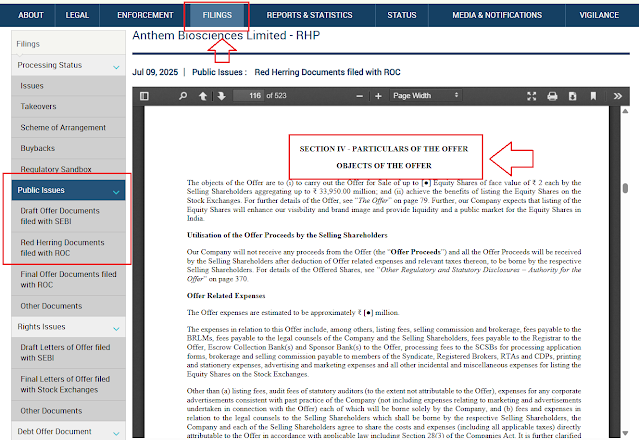Screen dimensions: 639x440
Task: Expand the Processing Status section chevron
Action: click(116, 67)
